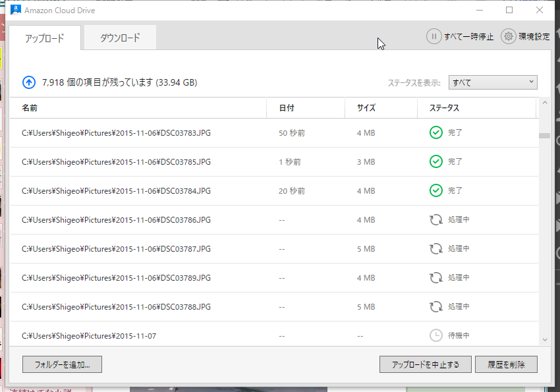Viewport: 560px width, 392px height.
Task: Click the すべて一時停止 label
Action: point(468,37)
